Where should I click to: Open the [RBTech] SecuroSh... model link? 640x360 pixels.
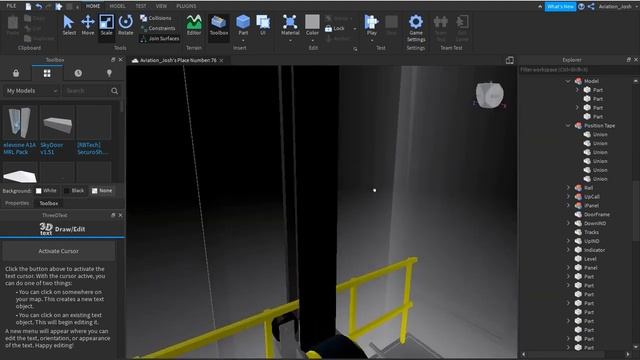tap(92, 148)
